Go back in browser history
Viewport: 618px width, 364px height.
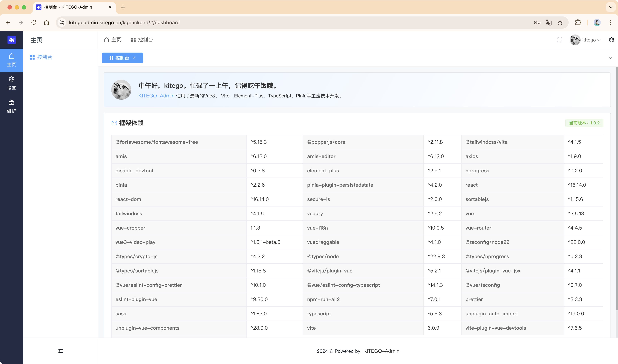pos(8,23)
